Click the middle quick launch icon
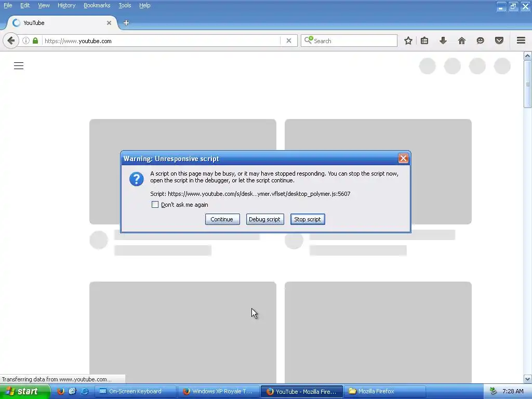The width and height of the screenshot is (532, 399). coord(73,391)
